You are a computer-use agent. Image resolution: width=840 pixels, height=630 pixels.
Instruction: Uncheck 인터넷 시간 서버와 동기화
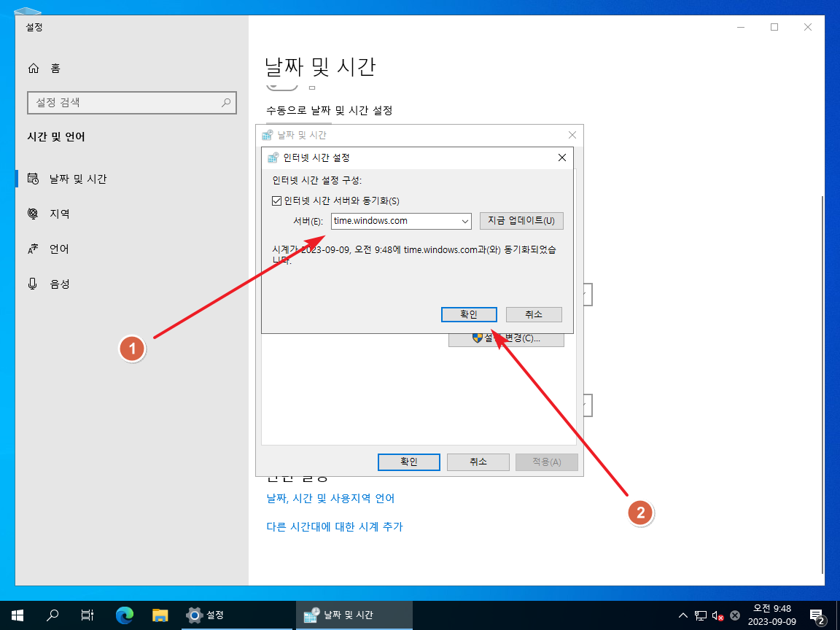[x=277, y=201]
